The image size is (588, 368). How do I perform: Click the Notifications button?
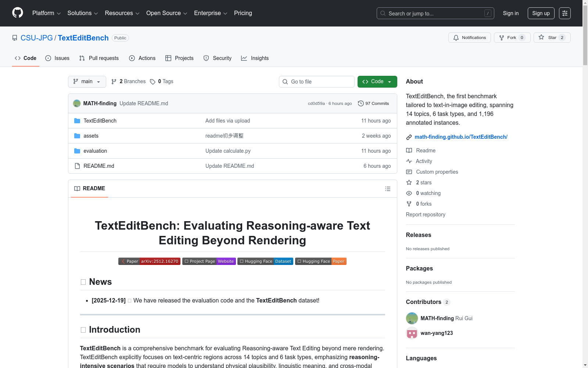coord(470,38)
